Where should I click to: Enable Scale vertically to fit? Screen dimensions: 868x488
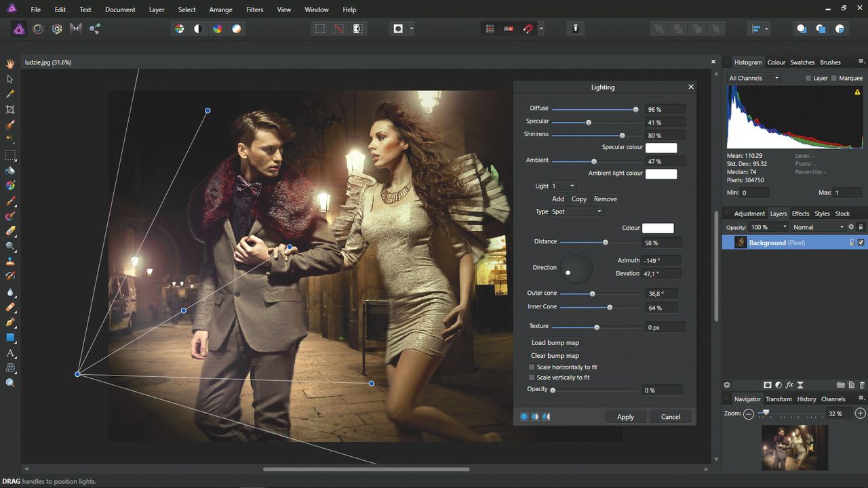pos(532,378)
